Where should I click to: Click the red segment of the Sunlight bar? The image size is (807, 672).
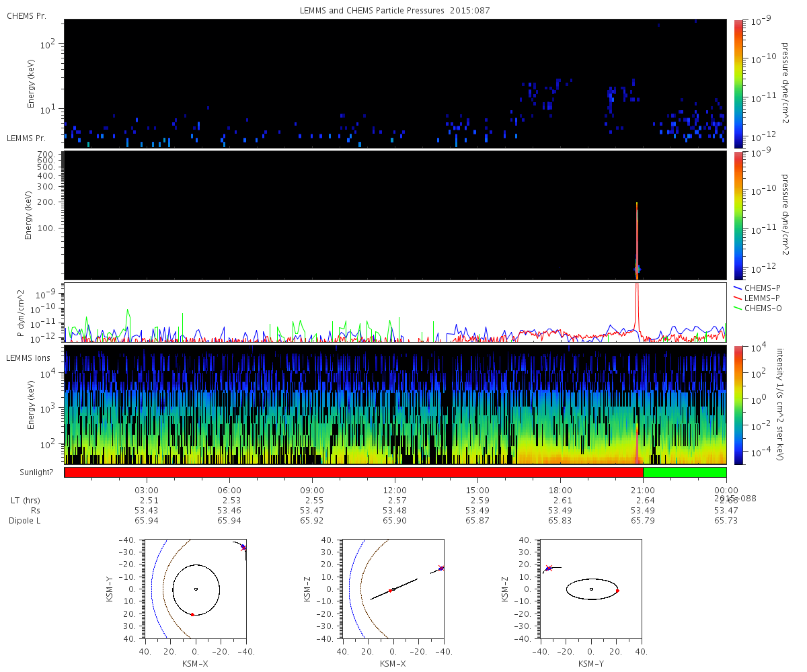click(x=354, y=472)
